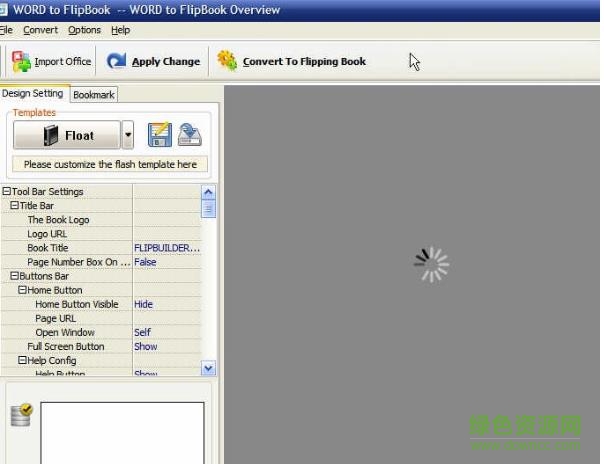
Task: Click the settings list scroll down arrow
Action: [x=208, y=368]
